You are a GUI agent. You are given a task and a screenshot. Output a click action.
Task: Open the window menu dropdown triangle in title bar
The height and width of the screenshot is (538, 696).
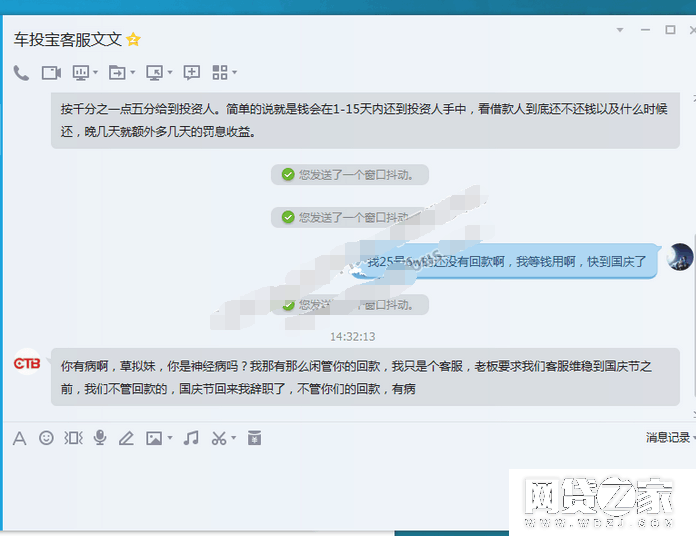620,30
